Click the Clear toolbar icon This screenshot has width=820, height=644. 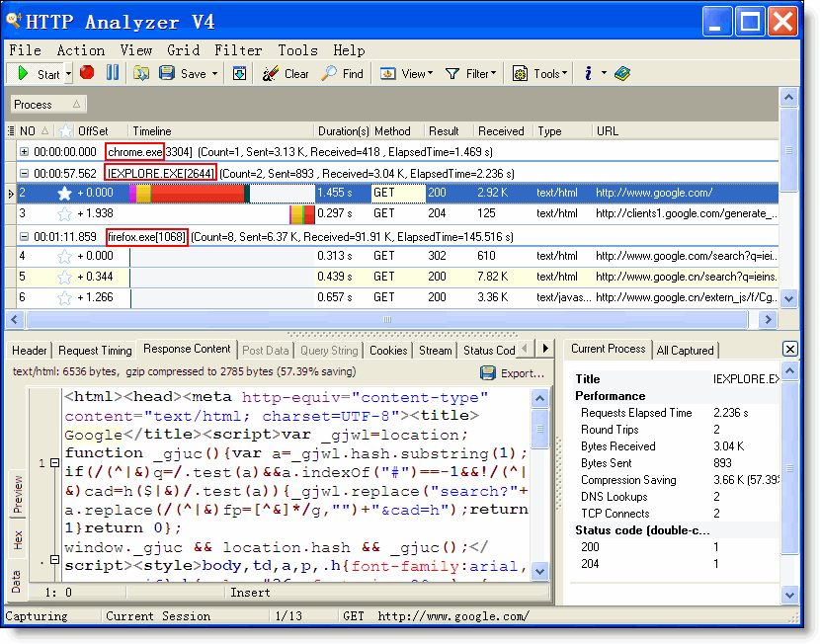pyautogui.click(x=271, y=73)
